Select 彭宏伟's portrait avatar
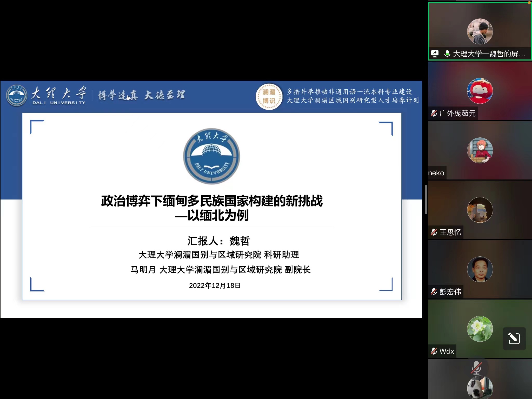The image size is (532, 399). click(480, 269)
